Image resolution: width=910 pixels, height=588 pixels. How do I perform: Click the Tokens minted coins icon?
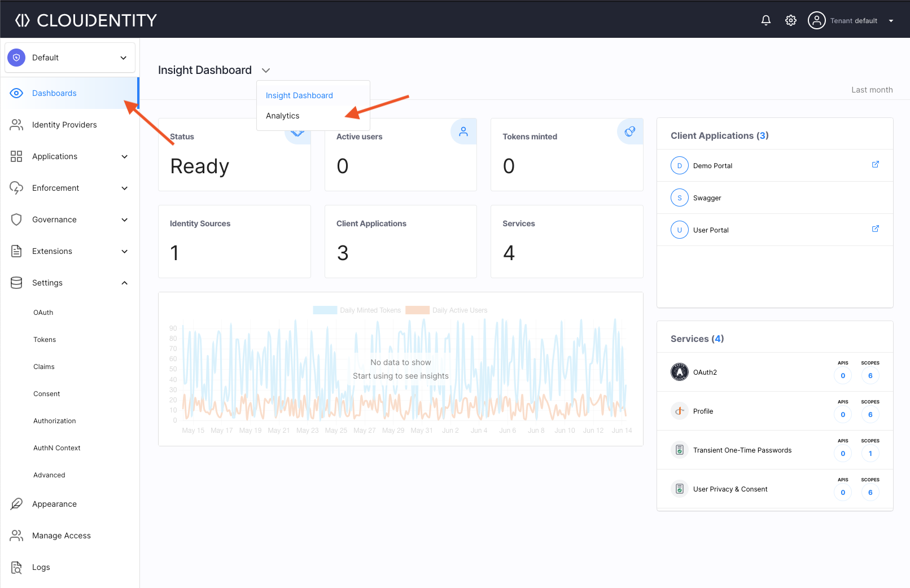pos(630,131)
